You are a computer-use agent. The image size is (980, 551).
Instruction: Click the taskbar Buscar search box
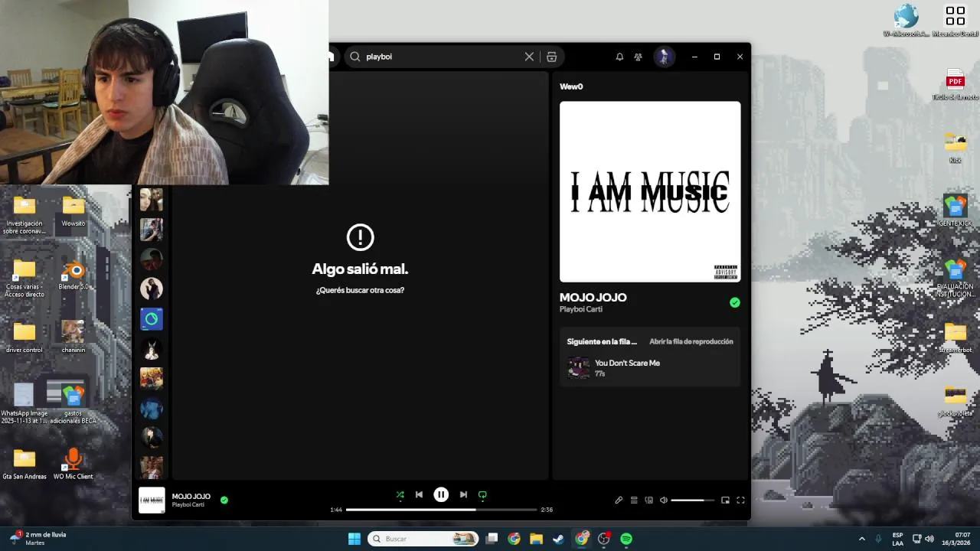(x=423, y=539)
